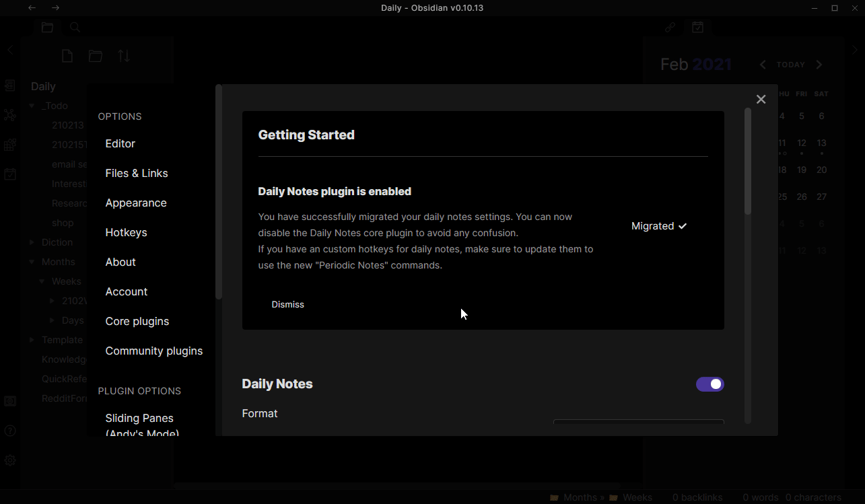
Task: Jump to TODAY in the calendar
Action: click(x=791, y=65)
